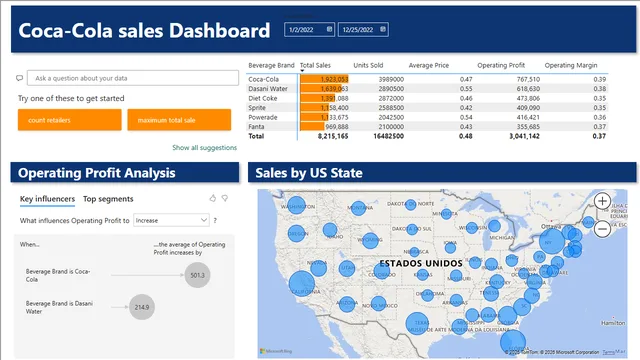Click the Microsoft Bing logo on map

(276, 351)
